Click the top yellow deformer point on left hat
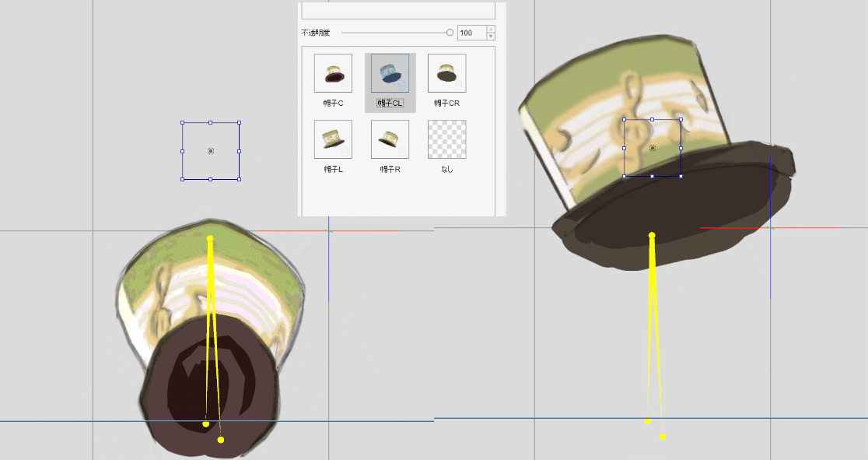Viewport: 868px width, 460px height. [x=210, y=238]
